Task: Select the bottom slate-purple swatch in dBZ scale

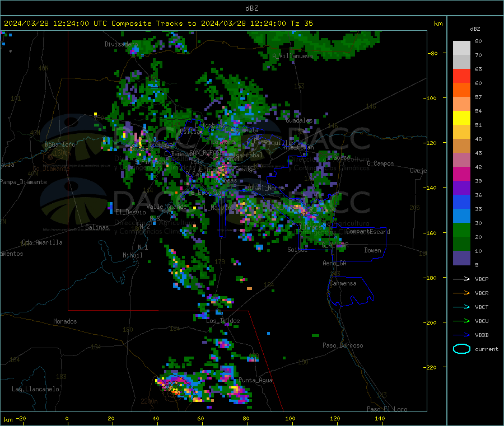Action: click(x=461, y=258)
